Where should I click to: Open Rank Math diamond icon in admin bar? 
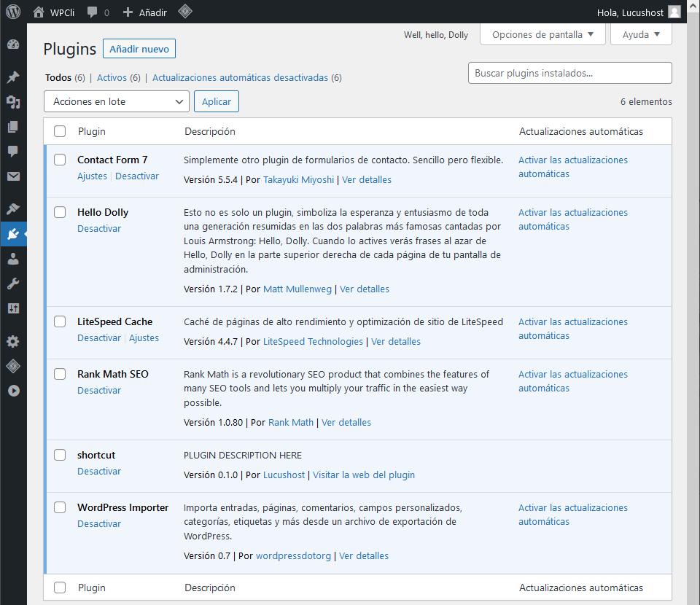184,11
